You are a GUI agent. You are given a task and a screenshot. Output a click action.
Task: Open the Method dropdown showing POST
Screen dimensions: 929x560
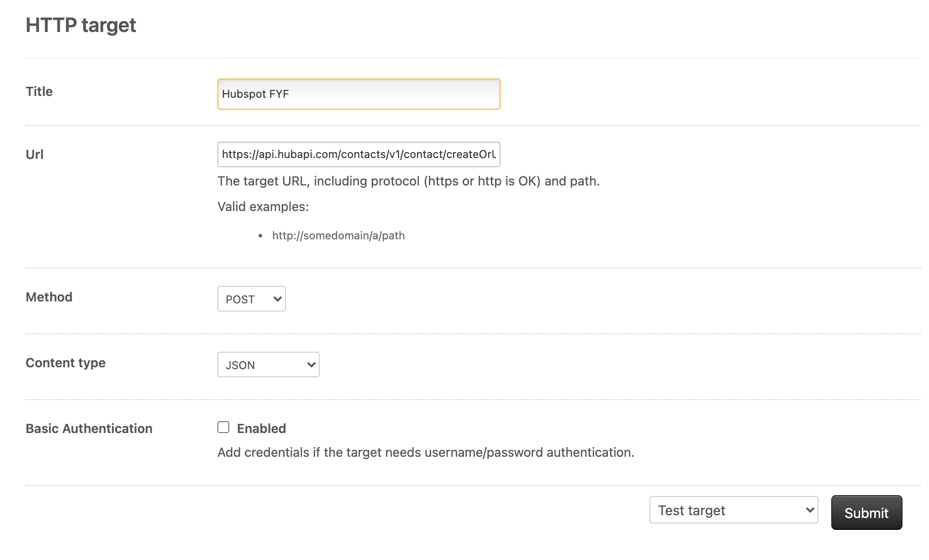(x=251, y=299)
